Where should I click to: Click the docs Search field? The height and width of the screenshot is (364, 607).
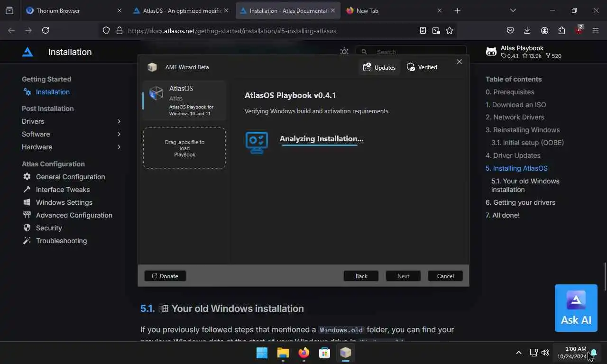point(411,52)
